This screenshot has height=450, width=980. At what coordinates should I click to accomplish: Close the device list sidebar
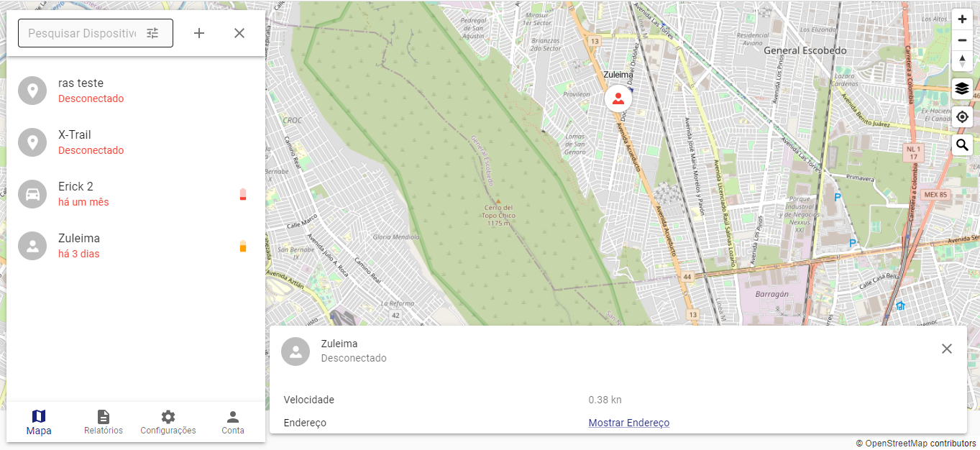239,33
